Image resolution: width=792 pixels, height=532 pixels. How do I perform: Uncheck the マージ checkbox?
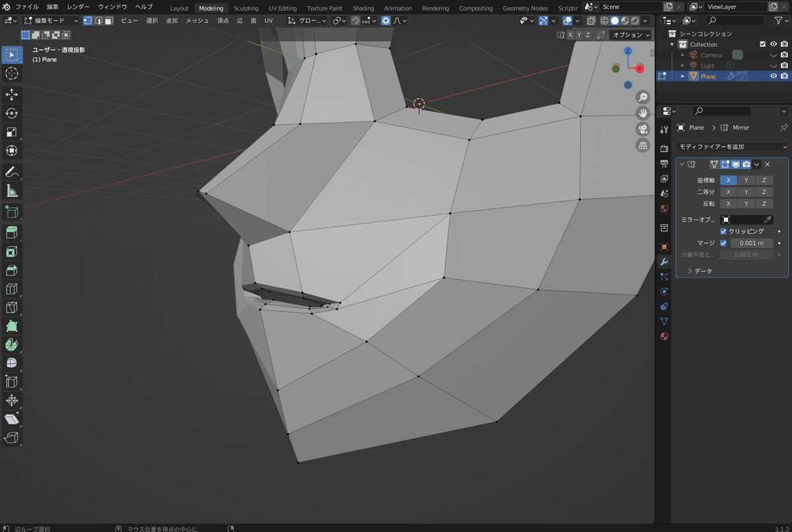[723, 243]
